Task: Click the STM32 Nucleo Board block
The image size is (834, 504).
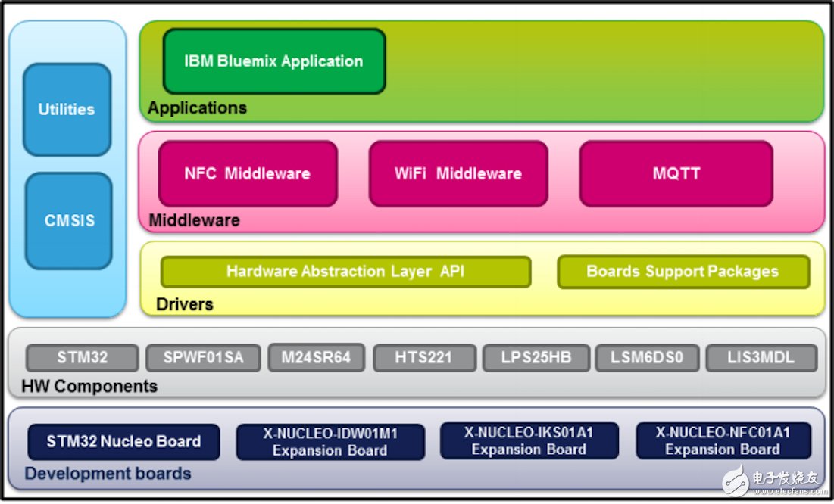Action: point(123,441)
